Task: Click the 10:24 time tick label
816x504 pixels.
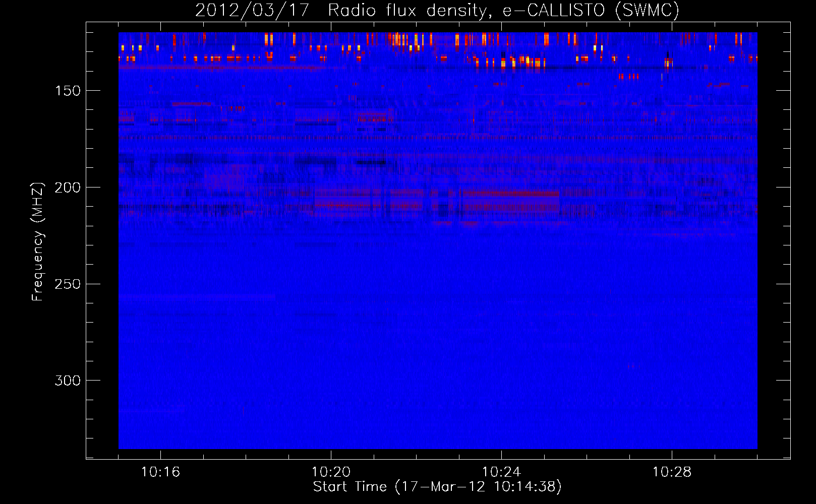Action: [501, 472]
